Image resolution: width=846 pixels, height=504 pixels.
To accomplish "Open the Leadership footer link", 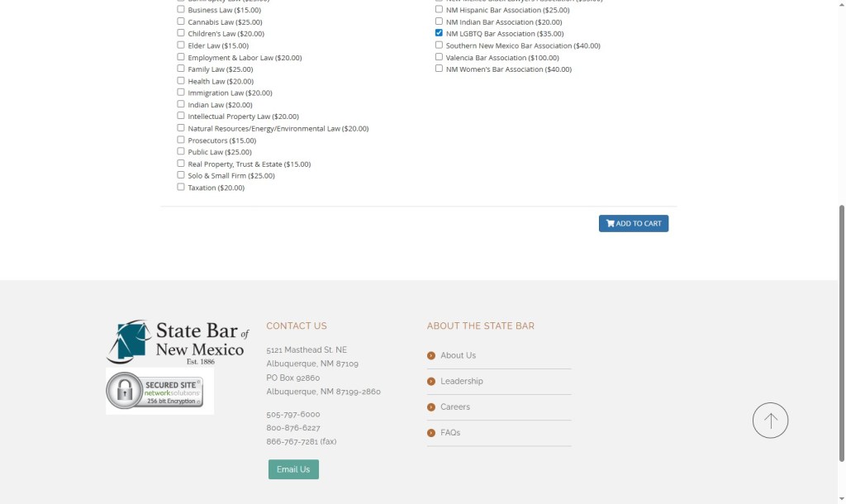I will 462,381.
